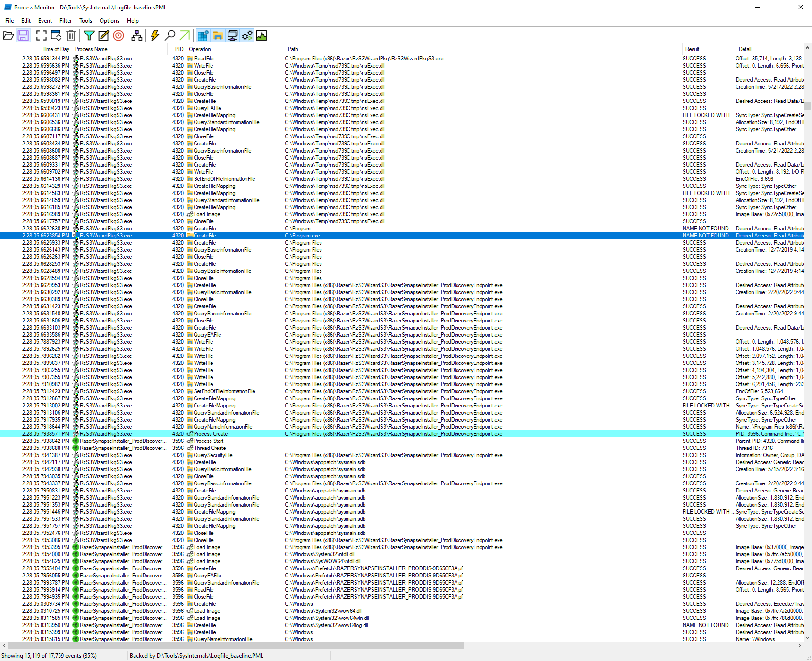The width and height of the screenshot is (812, 661).
Task: Click the horizontal scrollbar thumb
Action: pos(236,645)
